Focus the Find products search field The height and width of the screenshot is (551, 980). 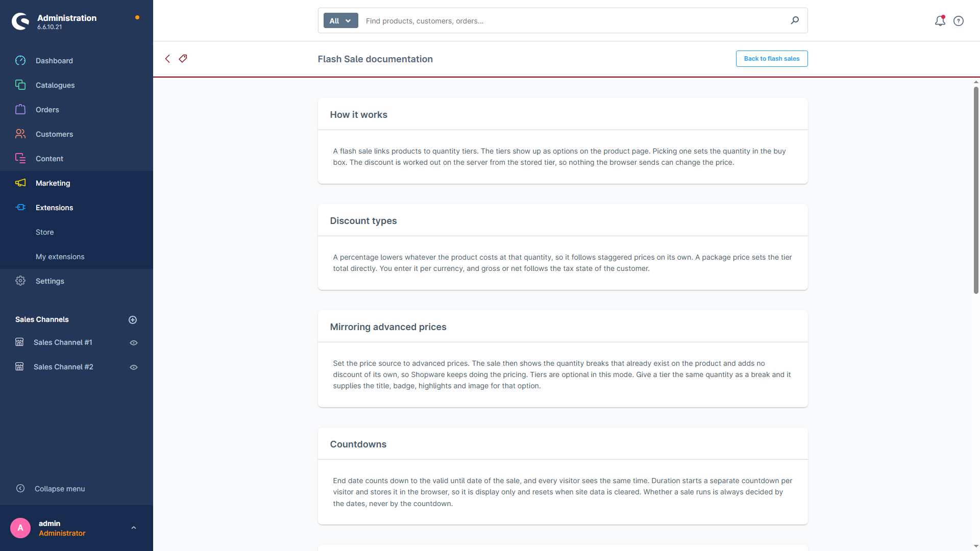(x=574, y=21)
